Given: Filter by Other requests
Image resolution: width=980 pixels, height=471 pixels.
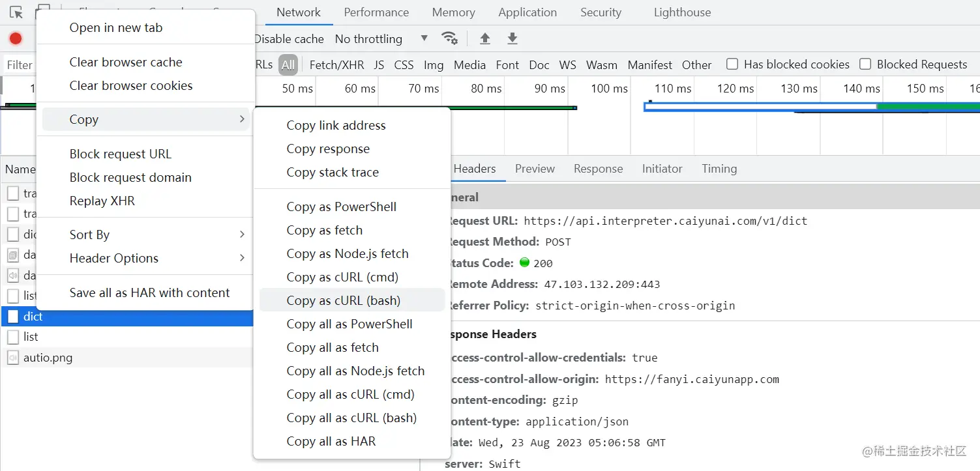Looking at the screenshot, I should point(696,64).
